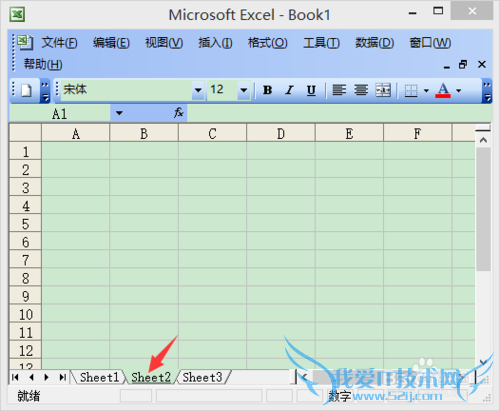Go to next sheet tab arrow
This screenshot has width=500, height=411.
pos(46,377)
